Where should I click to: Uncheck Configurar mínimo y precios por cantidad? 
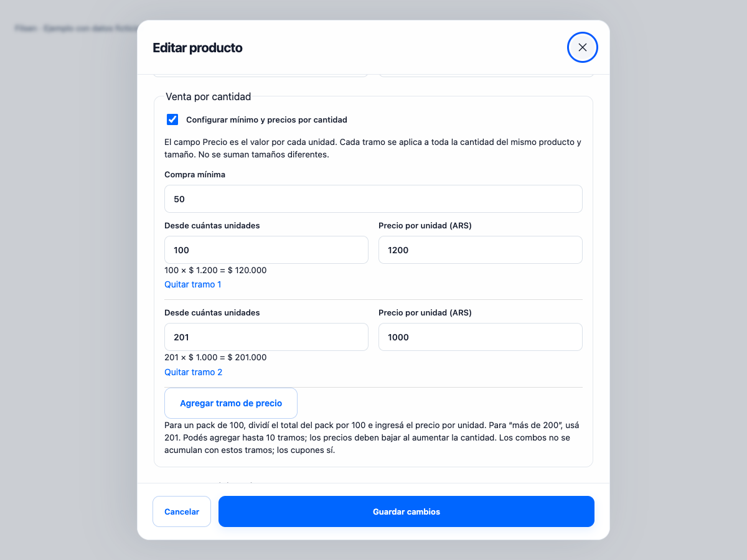(x=172, y=119)
